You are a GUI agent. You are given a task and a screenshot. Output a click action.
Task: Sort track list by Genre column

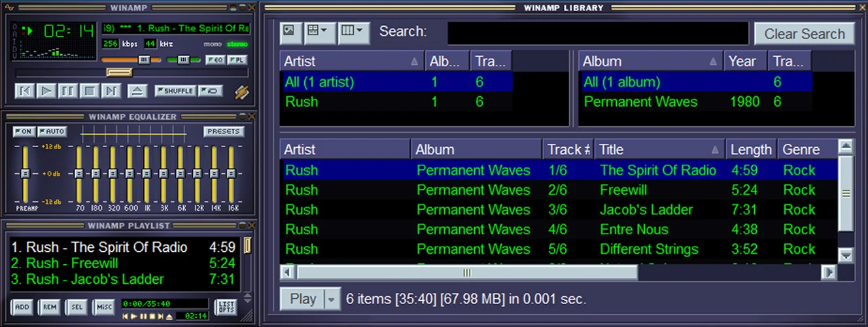coord(807,150)
